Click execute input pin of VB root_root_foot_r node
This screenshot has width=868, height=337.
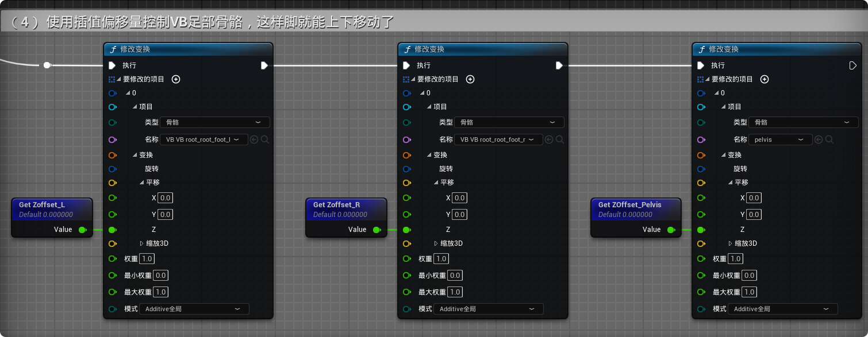406,65
